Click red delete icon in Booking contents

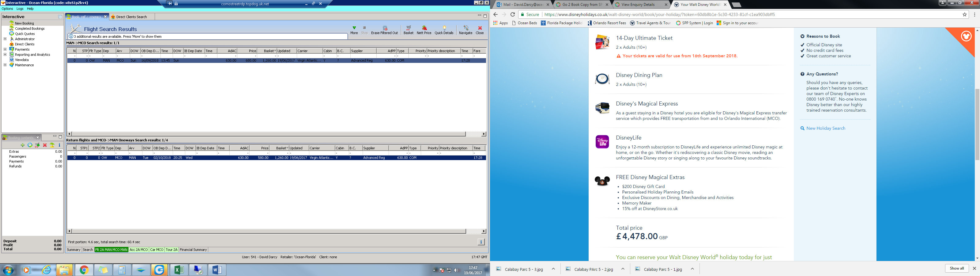(x=45, y=145)
